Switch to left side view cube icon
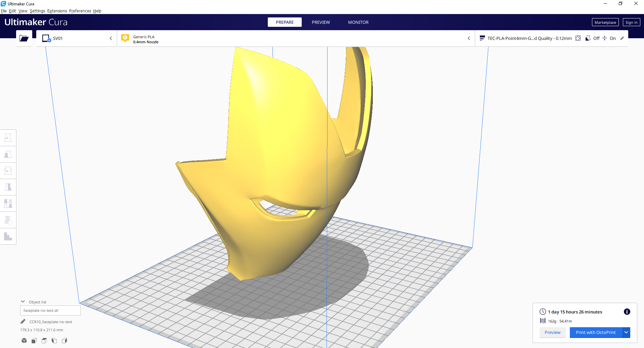Viewport: 644px width, 348px height. [x=54, y=341]
